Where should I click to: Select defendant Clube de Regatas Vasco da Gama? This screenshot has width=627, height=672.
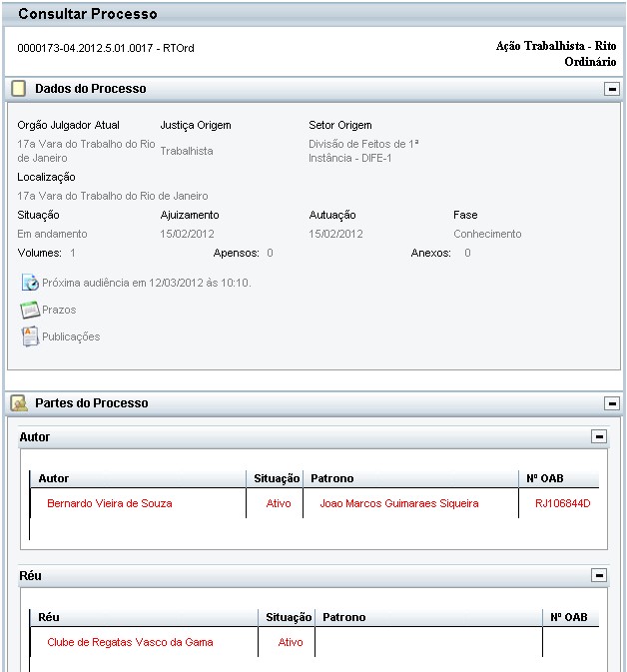coord(130,642)
